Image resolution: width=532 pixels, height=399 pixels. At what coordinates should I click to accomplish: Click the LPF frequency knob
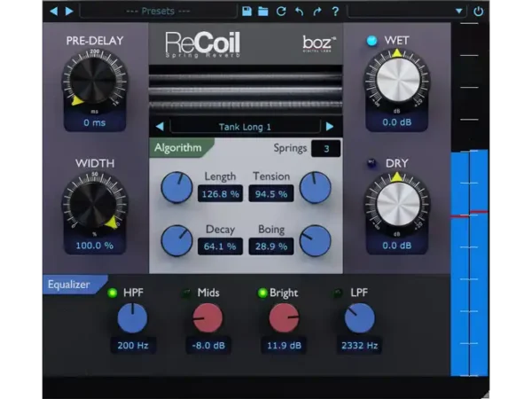click(360, 318)
